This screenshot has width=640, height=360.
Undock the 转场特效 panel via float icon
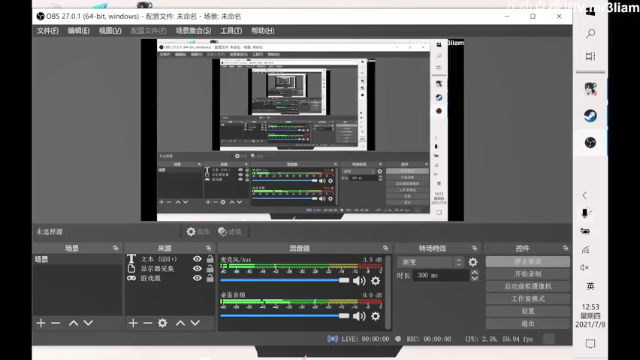click(474, 248)
